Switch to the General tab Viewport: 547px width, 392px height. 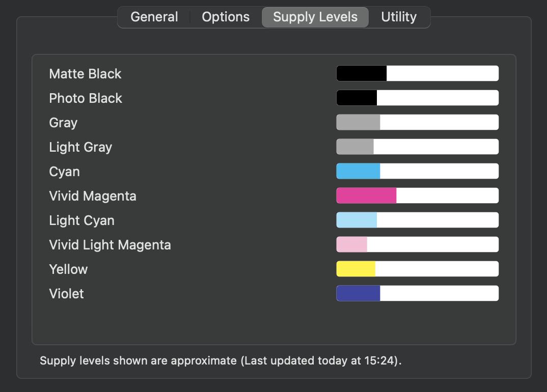point(154,17)
